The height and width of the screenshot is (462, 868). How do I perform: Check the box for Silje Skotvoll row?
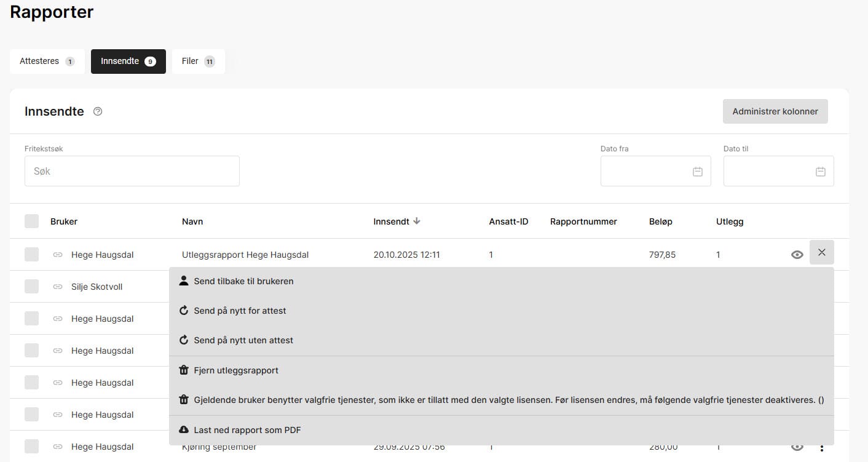point(31,287)
